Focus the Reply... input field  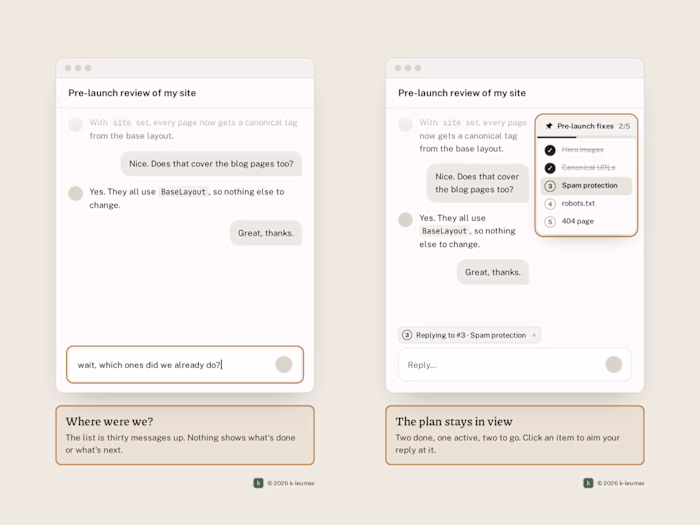[x=514, y=365]
